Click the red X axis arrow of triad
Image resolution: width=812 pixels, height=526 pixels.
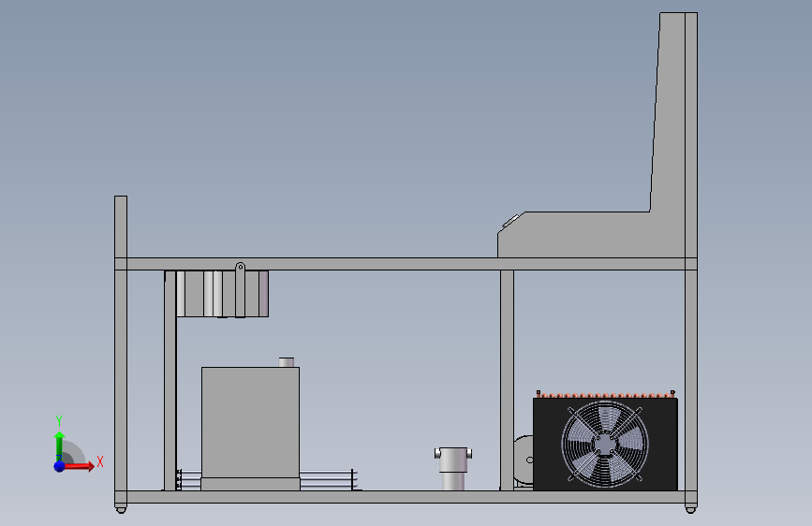coord(79,466)
